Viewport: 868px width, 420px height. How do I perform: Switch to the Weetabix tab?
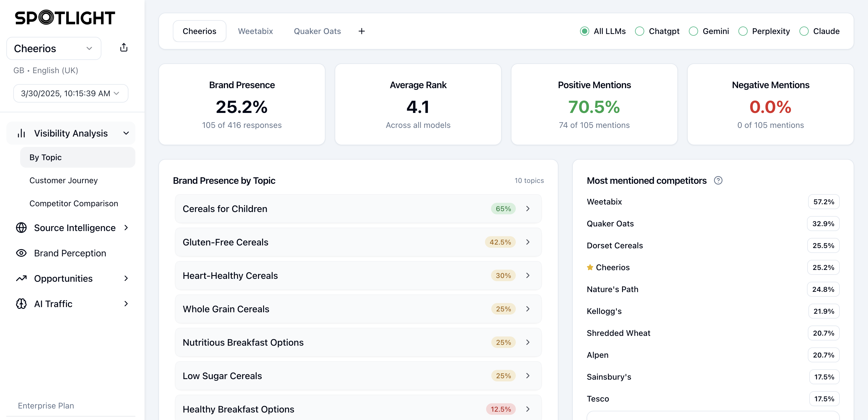point(255,31)
